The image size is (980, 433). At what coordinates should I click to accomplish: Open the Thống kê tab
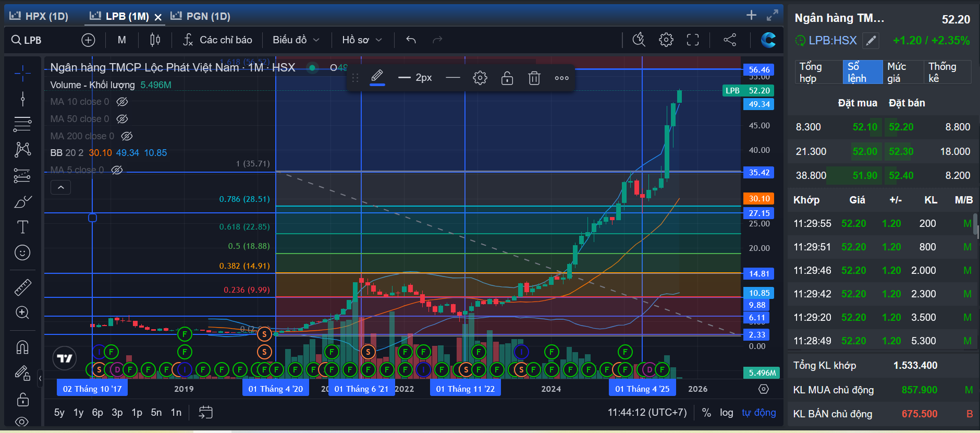[x=948, y=72]
